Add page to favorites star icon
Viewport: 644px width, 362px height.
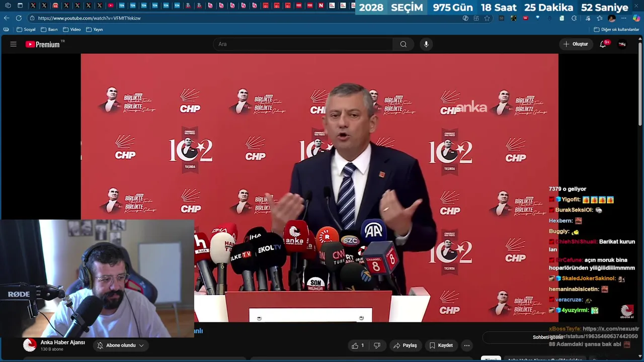[x=487, y=18]
